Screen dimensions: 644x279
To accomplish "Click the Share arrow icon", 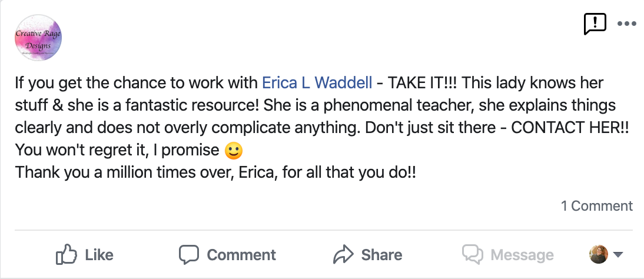I will point(342,254).
